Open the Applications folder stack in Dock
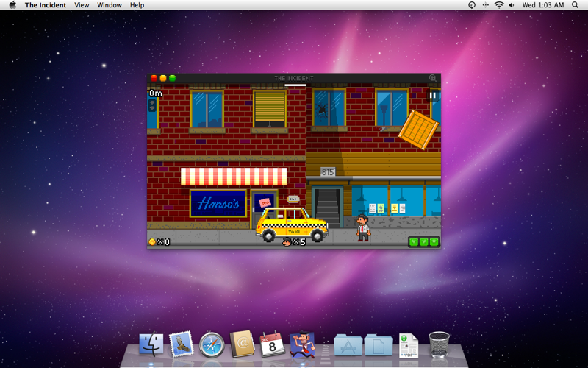The width and height of the screenshot is (588, 368). pos(348,344)
